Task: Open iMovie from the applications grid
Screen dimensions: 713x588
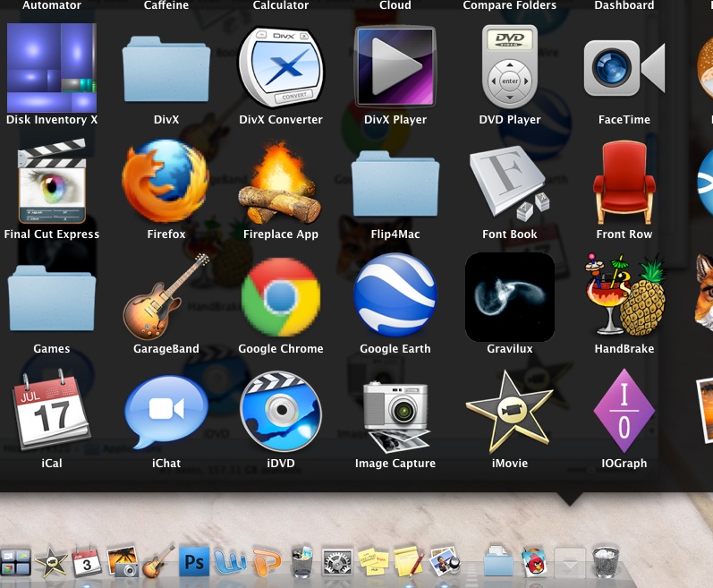Action: click(x=510, y=412)
